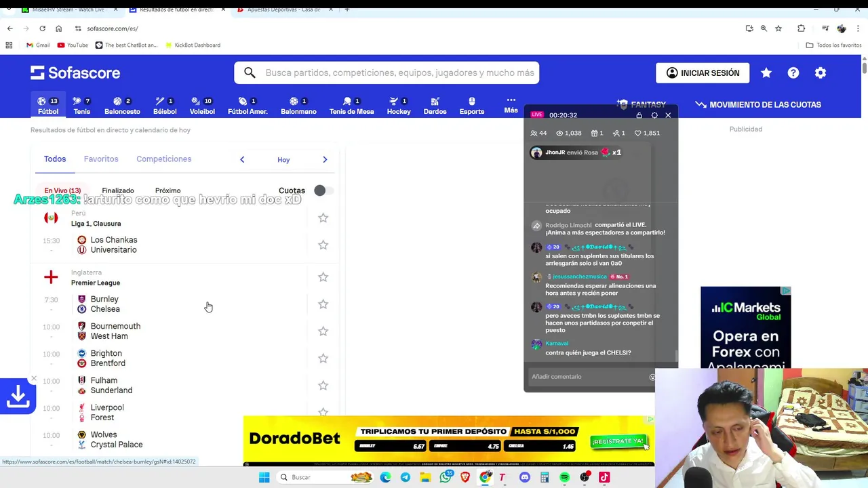Open YouTube bookmark
The image size is (868, 488).
(73, 45)
